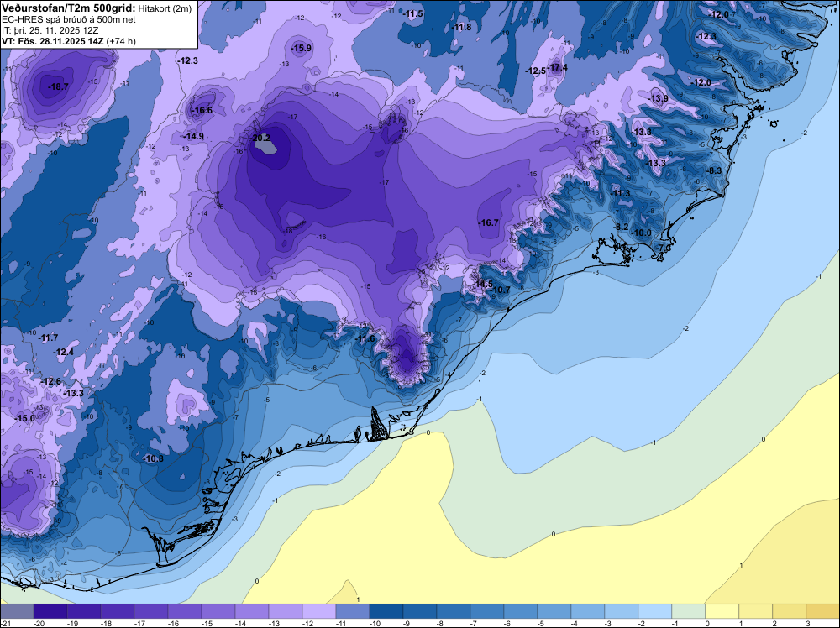Screen dimensions: 840x628
Task: Select the Hitakort (2m) subtitle text
Action: click(165, 8)
